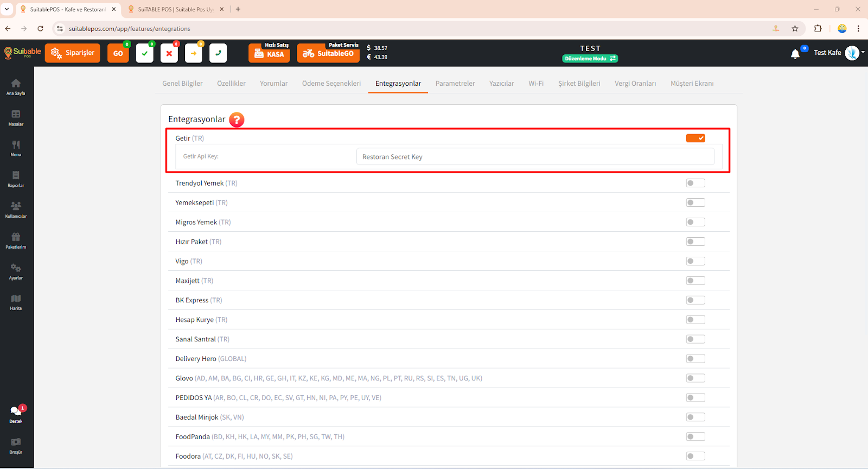Open the Siparişler orders button
This screenshot has height=469, width=868.
[x=73, y=53]
